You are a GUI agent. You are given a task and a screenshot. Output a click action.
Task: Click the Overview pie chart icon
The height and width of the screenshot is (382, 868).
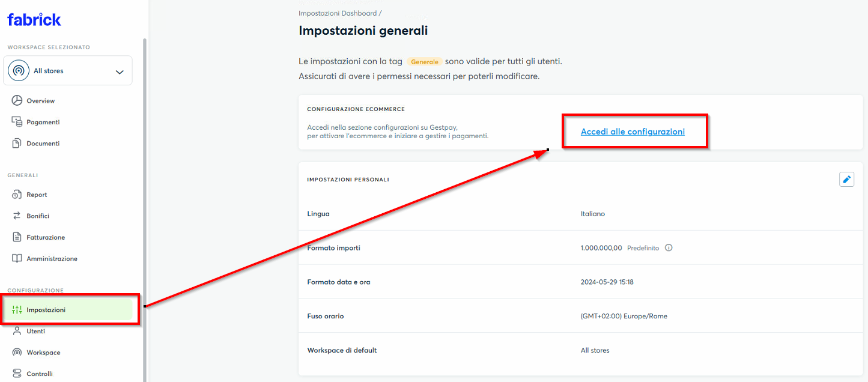[17, 100]
